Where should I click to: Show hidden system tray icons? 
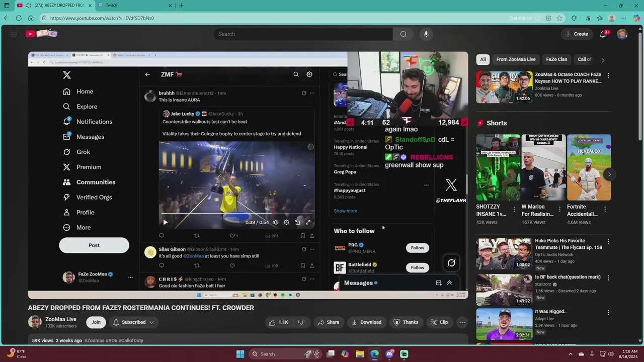point(570,354)
